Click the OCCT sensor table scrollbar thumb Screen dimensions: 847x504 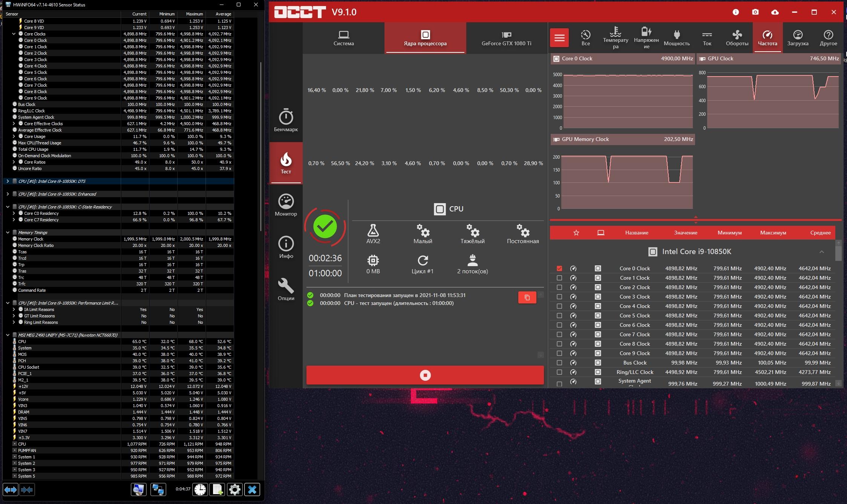click(838, 253)
